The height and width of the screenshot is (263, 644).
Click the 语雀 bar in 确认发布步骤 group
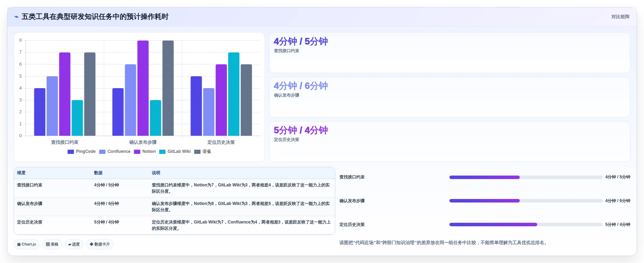click(x=168, y=88)
